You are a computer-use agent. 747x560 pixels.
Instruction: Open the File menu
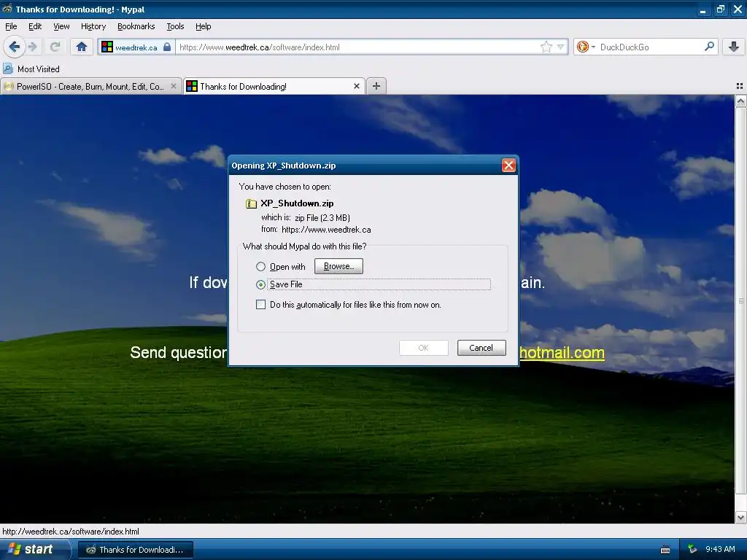pyautogui.click(x=11, y=26)
